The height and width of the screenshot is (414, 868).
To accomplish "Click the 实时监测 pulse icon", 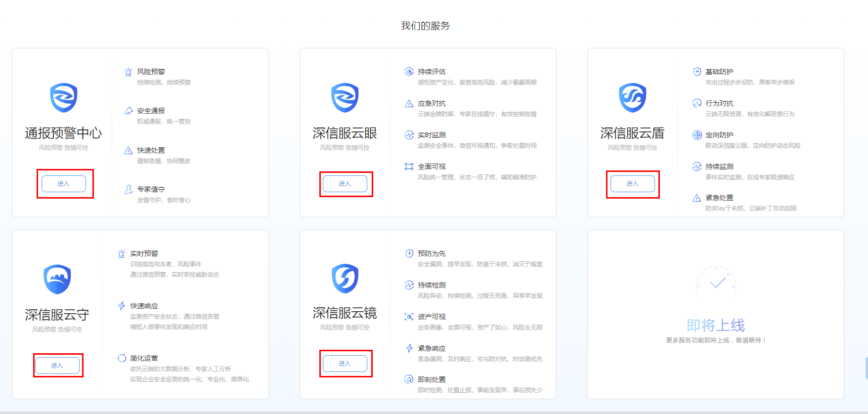I will 409,135.
